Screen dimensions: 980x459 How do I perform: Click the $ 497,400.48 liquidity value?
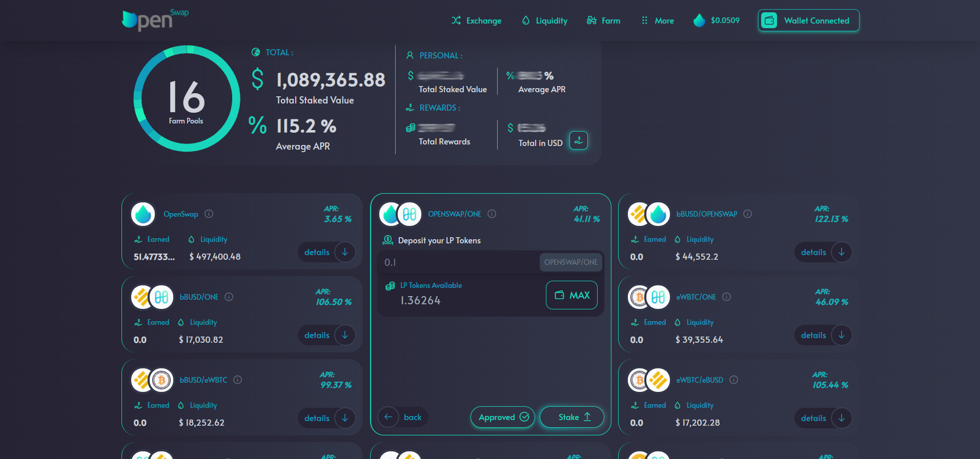pos(215,257)
